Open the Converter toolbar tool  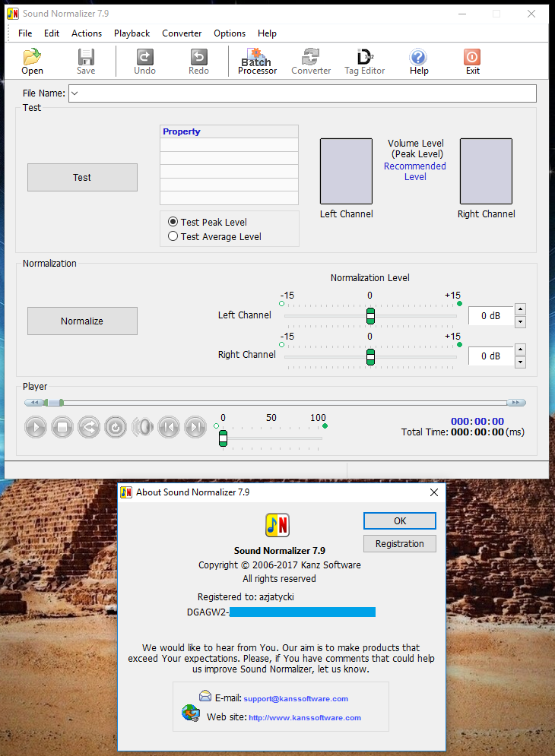[311, 62]
